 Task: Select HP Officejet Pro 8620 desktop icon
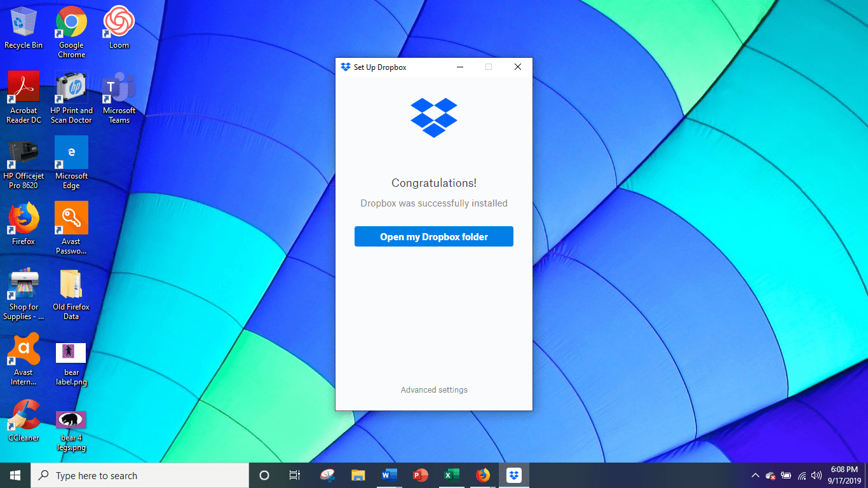click(x=24, y=164)
